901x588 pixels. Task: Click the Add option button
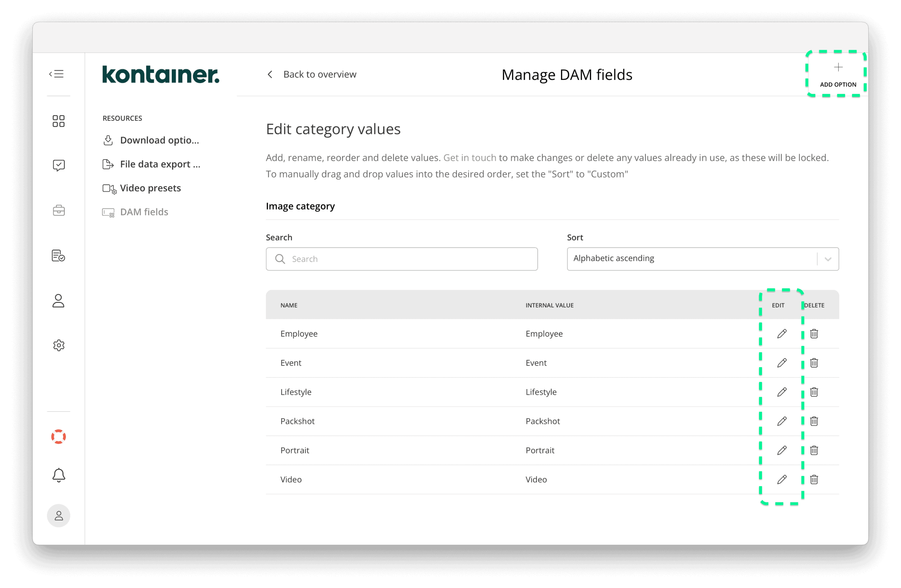838,74
